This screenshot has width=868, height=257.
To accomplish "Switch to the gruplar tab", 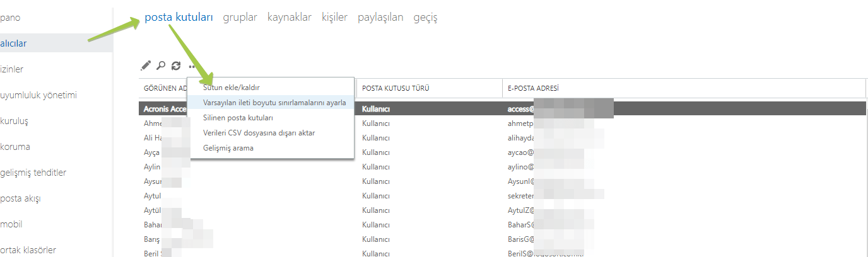I will coord(240,17).
